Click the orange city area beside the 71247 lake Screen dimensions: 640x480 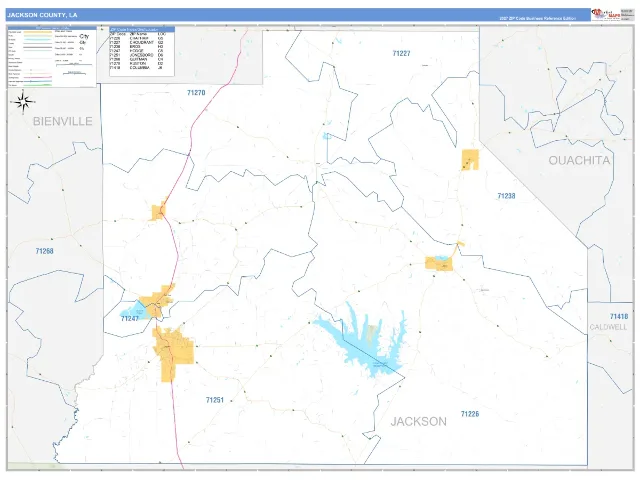click(157, 301)
